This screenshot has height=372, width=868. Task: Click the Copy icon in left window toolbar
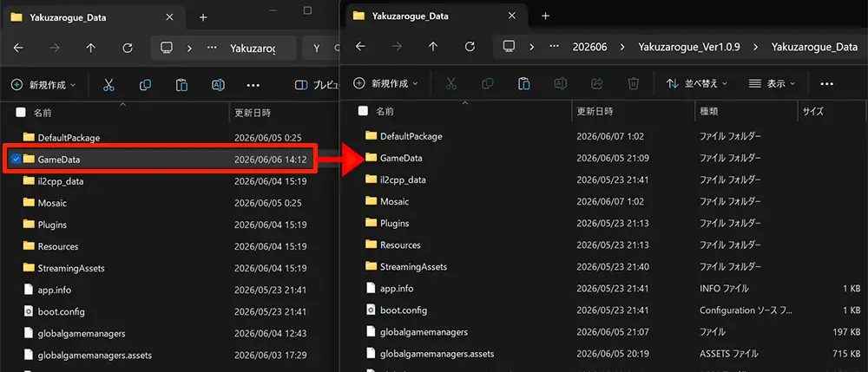(145, 85)
